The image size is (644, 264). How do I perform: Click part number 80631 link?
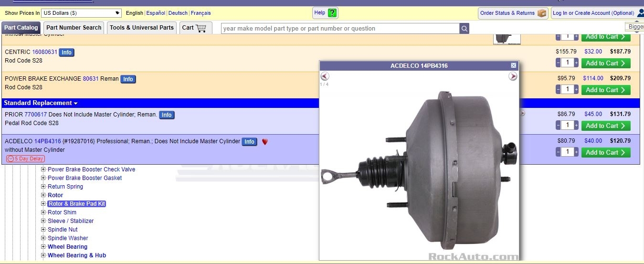[91, 79]
